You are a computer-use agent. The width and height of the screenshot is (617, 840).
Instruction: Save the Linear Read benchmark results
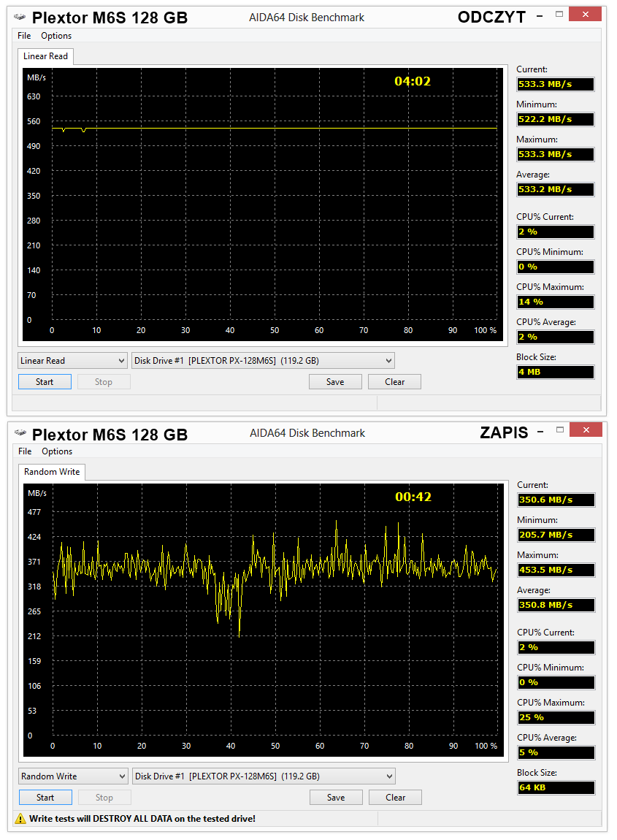[335, 382]
